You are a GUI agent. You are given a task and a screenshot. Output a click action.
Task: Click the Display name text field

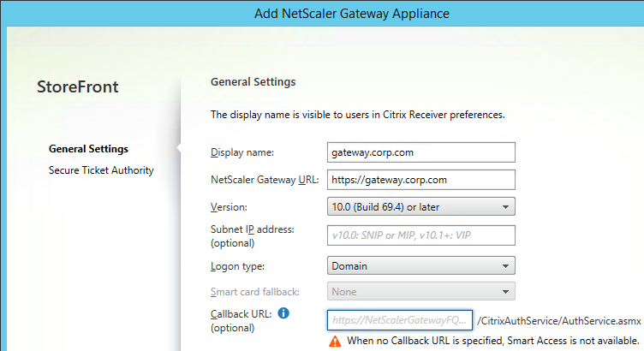coord(421,152)
